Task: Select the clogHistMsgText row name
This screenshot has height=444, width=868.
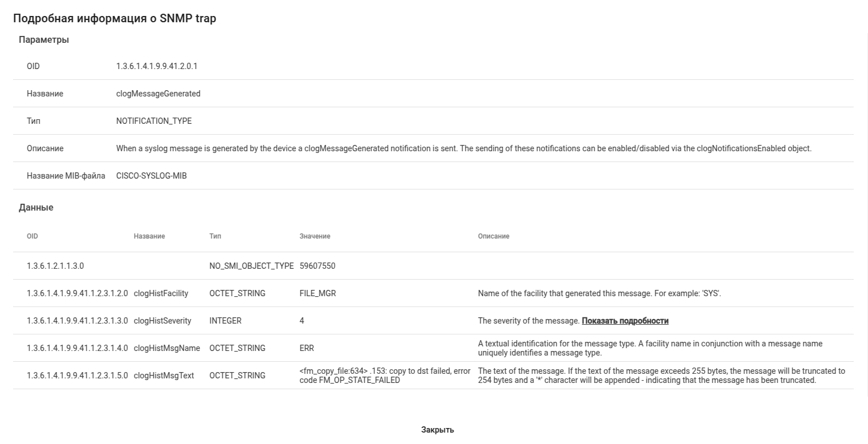Action: point(164,376)
